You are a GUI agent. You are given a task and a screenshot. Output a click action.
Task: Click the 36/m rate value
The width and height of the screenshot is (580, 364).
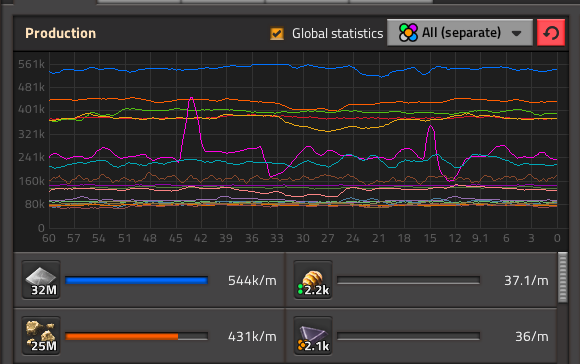pyautogui.click(x=532, y=337)
